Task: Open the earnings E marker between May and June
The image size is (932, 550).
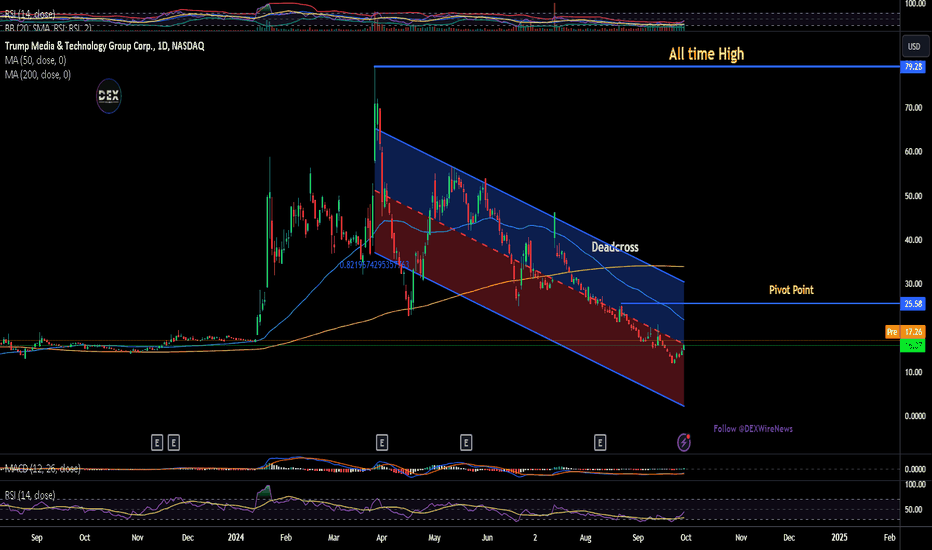Action: tap(466, 442)
